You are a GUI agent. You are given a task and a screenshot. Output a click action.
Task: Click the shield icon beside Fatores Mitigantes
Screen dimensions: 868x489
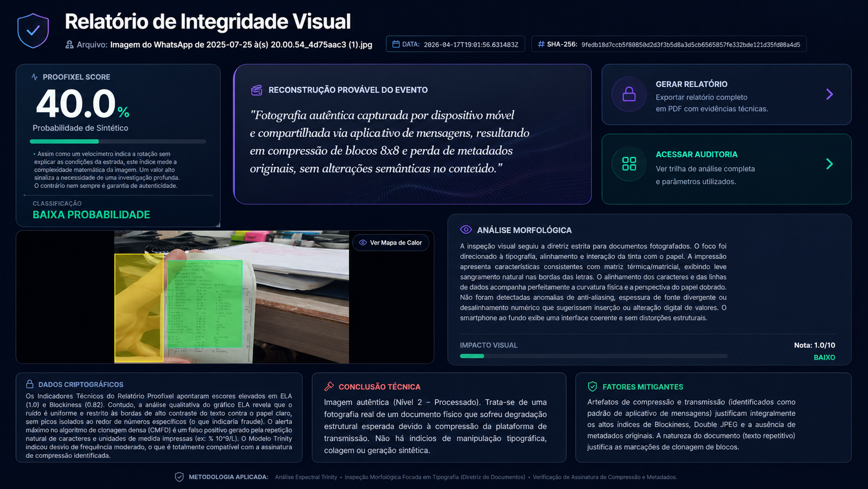[592, 387]
